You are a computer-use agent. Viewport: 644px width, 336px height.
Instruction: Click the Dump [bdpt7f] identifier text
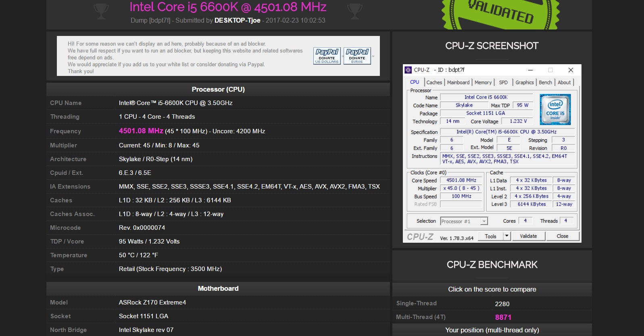[x=150, y=20]
